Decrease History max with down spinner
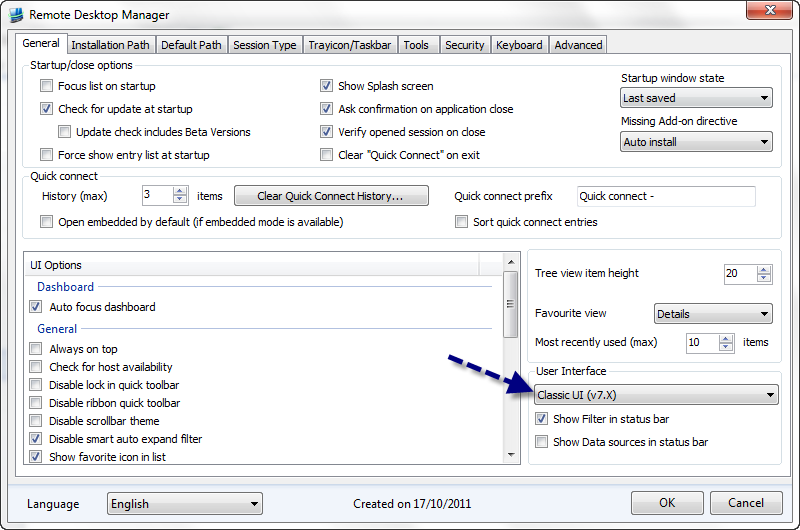 pos(180,200)
